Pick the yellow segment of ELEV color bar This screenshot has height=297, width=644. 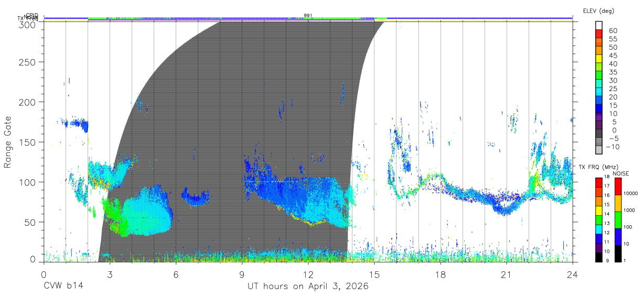click(x=599, y=59)
